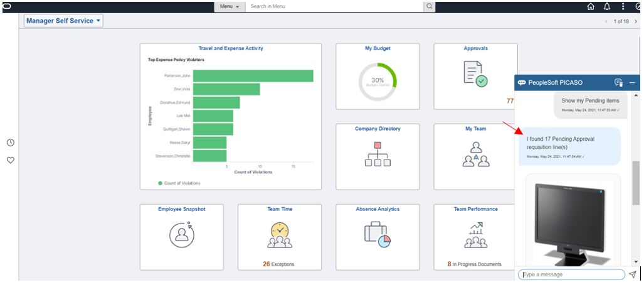This screenshot has width=644, height=287.
Task: Open Favorites heart icon
Action: click(11, 160)
